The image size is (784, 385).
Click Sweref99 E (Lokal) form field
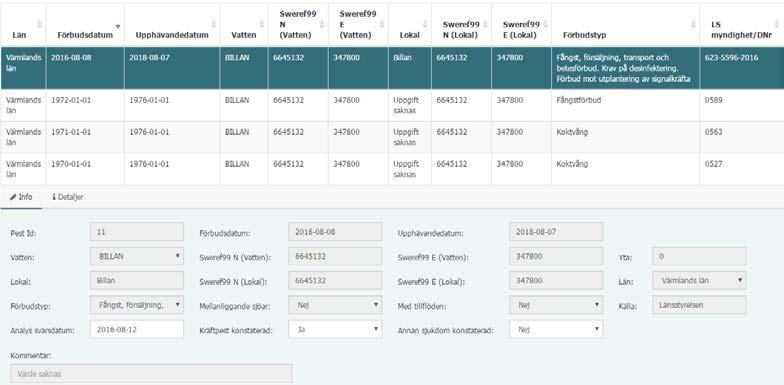click(556, 280)
